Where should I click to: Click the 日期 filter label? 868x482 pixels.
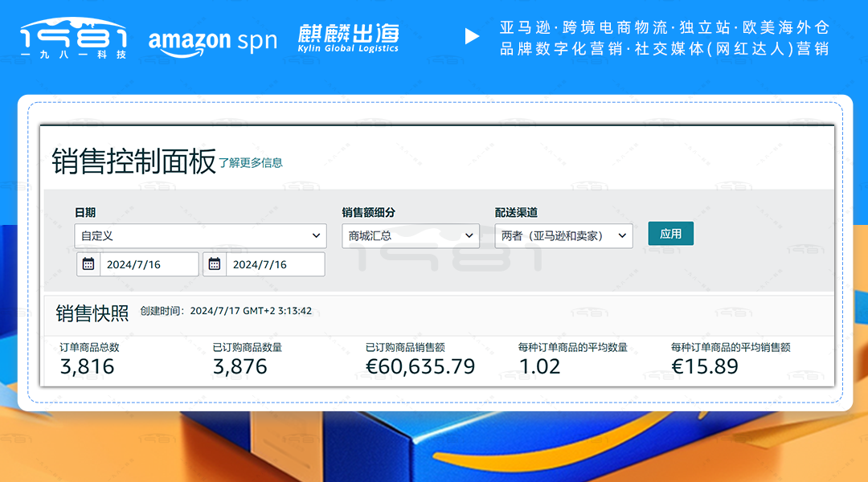[x=85, y=213]
